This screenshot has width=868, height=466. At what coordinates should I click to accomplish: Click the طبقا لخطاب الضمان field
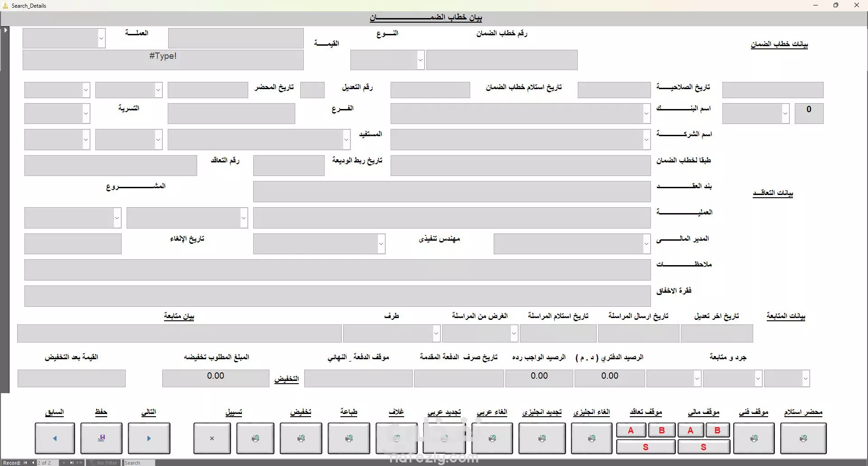click(520, 166)
